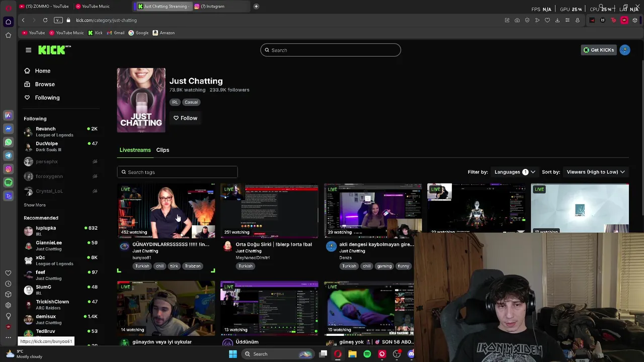Open Spotify in browser sidebar
Screen dimensions: 644x362
click(8, 183)
